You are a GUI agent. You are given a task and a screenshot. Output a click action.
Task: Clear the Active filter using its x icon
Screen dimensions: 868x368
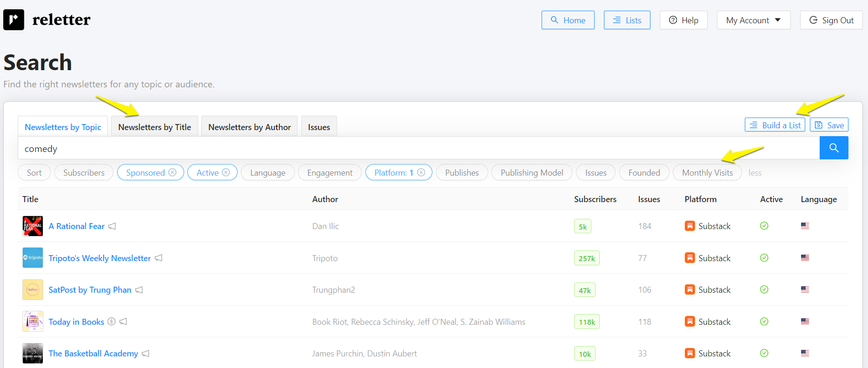coord(226,172)
